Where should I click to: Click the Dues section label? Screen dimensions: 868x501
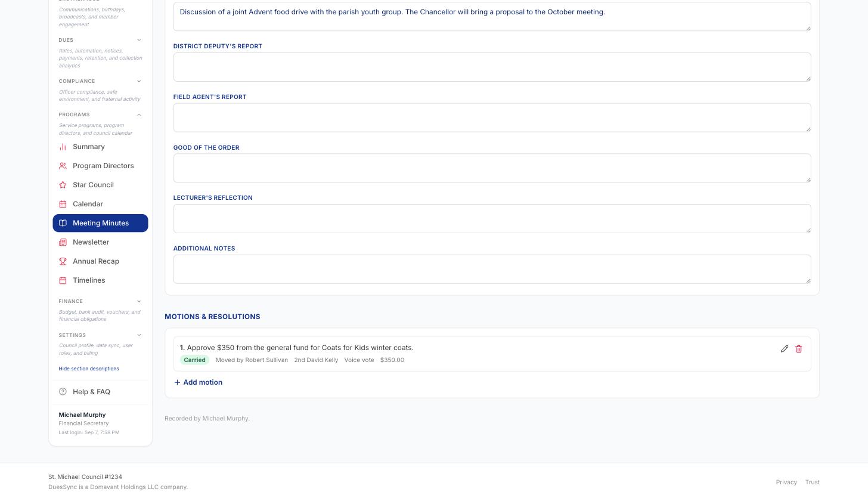point(66,40)
